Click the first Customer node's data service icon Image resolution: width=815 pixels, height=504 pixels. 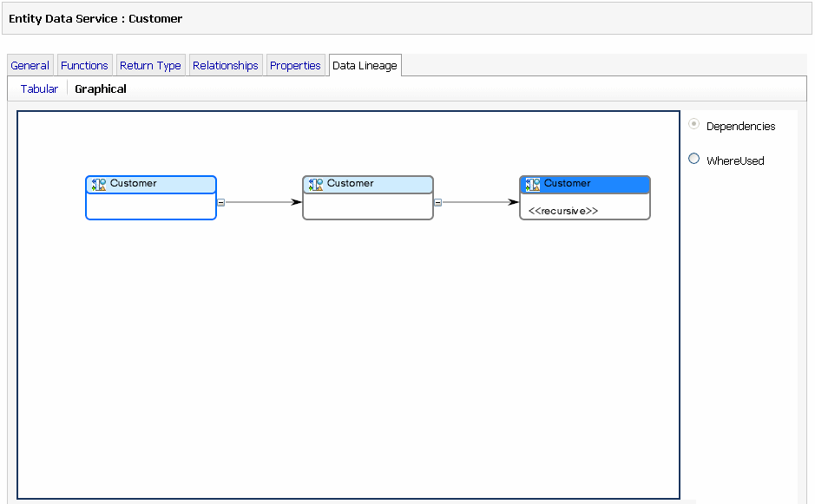point(99,185)
